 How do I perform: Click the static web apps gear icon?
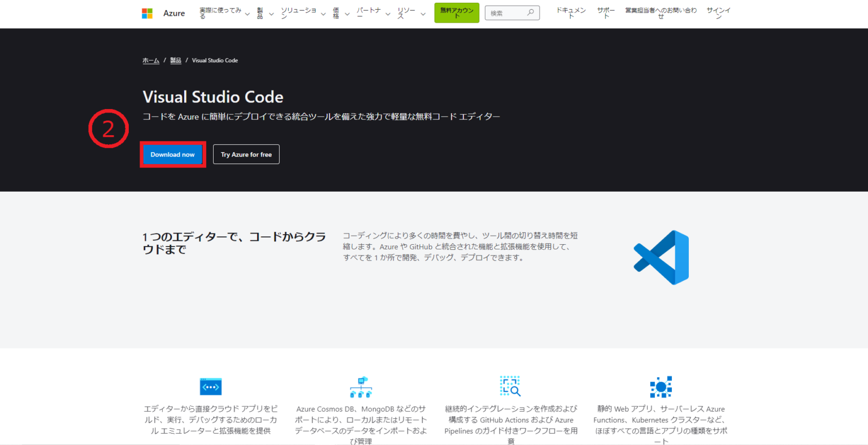click(x=661, y=386)
